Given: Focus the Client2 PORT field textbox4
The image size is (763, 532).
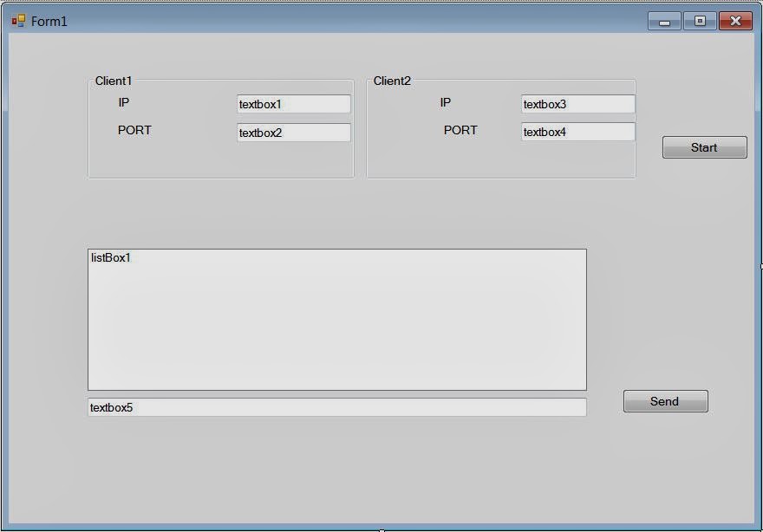Looking at the screenshot, I should pyautogui.click(x=577, y=132).
